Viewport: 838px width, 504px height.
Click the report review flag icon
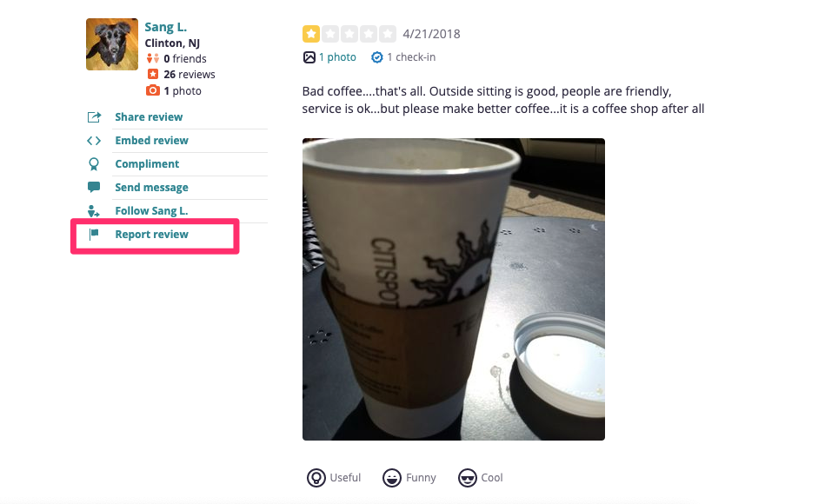point(94,234)
